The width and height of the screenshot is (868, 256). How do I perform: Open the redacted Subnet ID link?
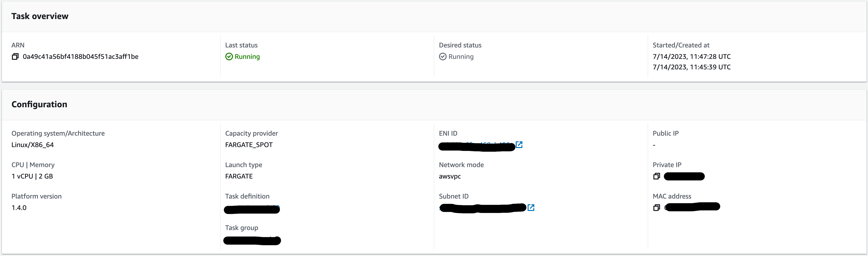483,208
